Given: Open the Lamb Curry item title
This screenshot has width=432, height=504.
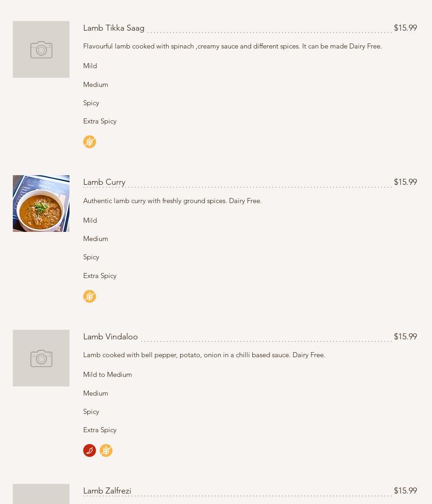Looking at the screenshot, I should pyautogui.click(x=104, y=182).
